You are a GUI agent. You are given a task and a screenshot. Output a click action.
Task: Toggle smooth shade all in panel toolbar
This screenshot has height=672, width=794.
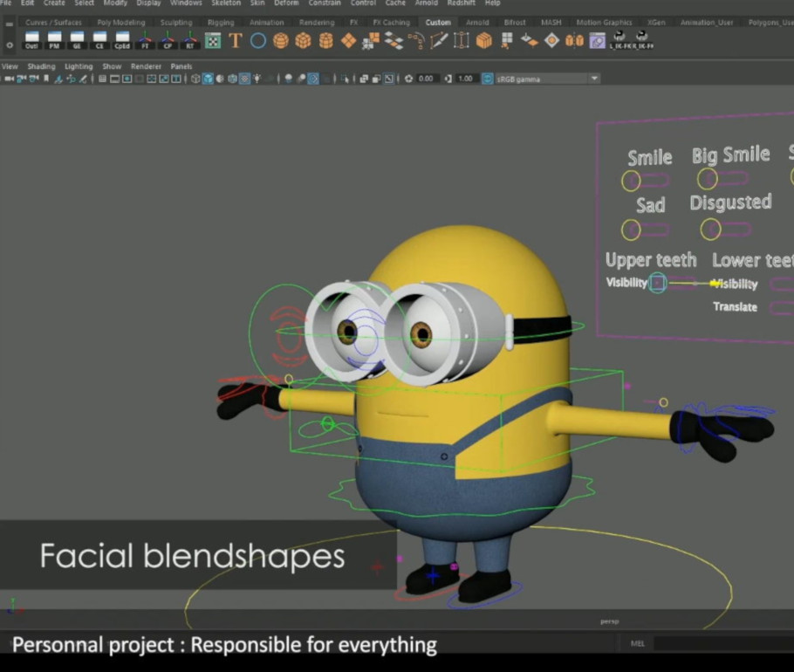(x=208, y=79)
